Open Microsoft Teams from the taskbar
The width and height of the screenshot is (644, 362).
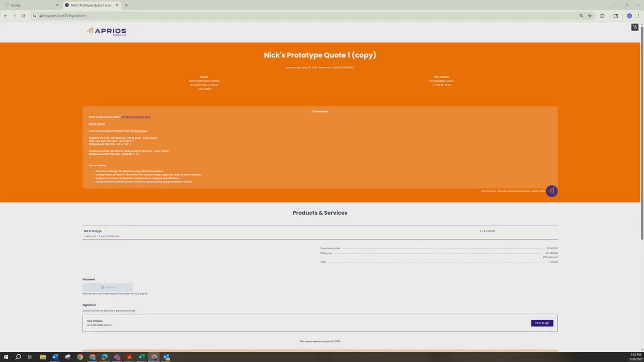pos(117,357)
